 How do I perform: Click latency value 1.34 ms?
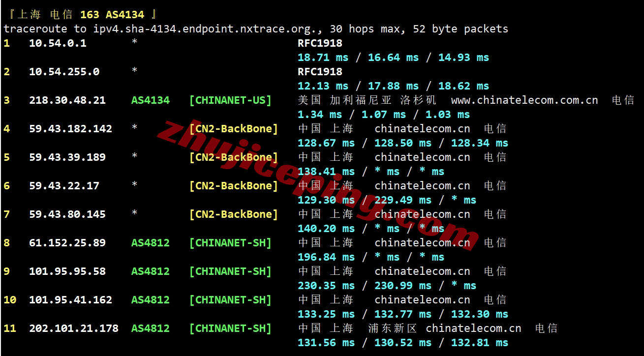(320, 115)
